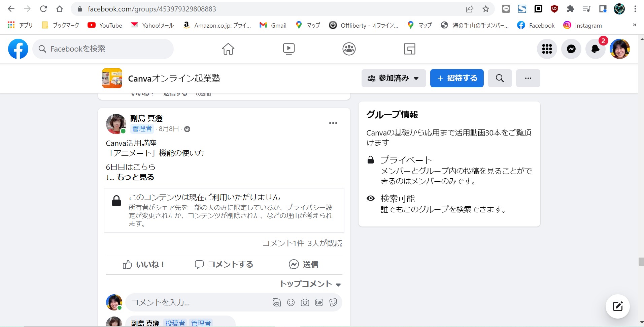Viewport: 644px width, 327px height.
Task: Open post options three-dot menu
Action: (x=333, y=123)
